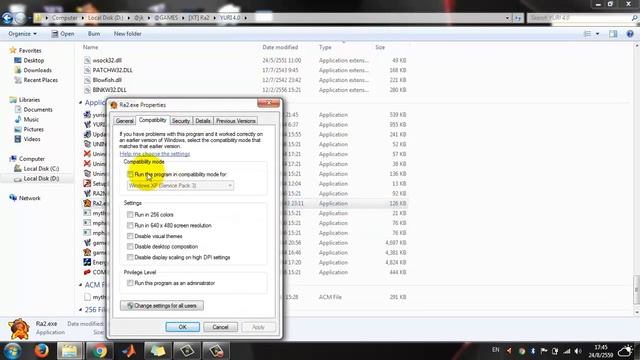Image resolution: width=640 pixels, height=360 pixels.
Task: Click Cancel in Properties dialog
Action: coord(220,327)
